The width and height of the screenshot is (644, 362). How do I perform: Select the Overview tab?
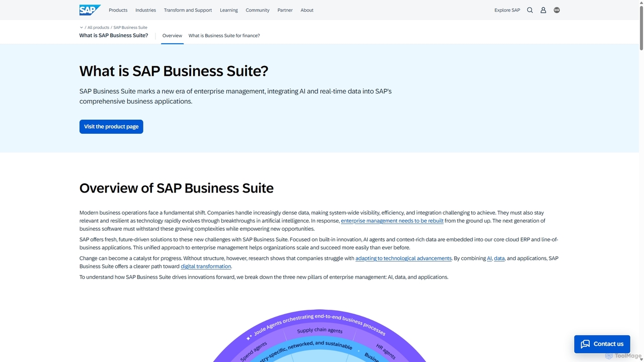(172, 36)
